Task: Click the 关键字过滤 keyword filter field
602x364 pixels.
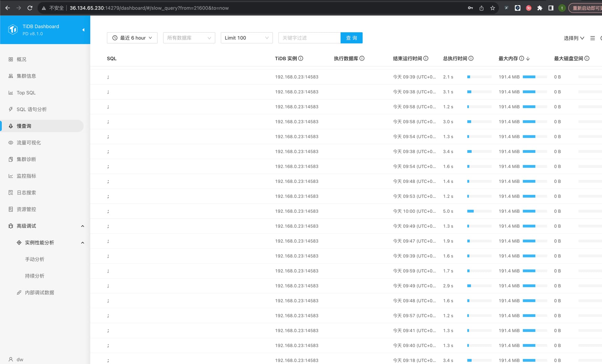Action: [x=309, y=38]
